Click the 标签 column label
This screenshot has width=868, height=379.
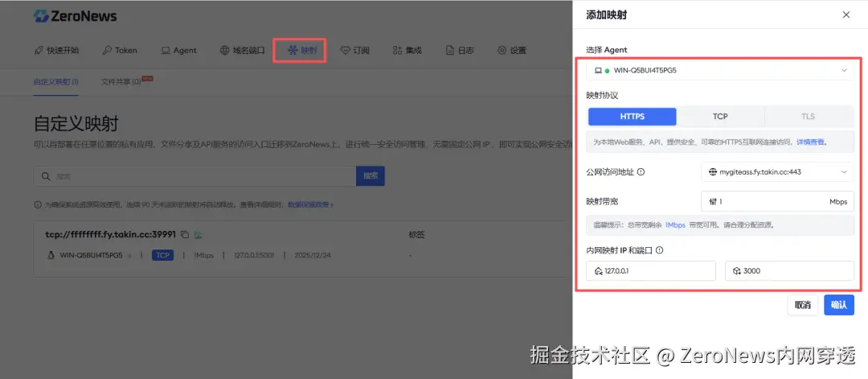point(416,235)
